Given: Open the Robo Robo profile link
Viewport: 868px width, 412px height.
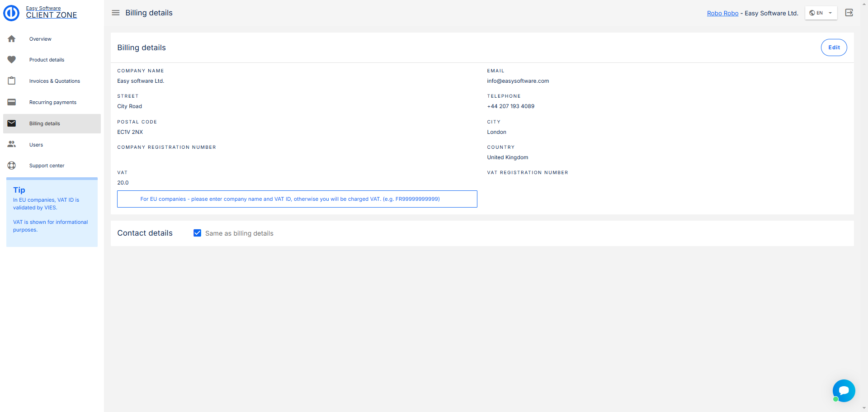Looking at the screenshot, I should coord(722,13).
